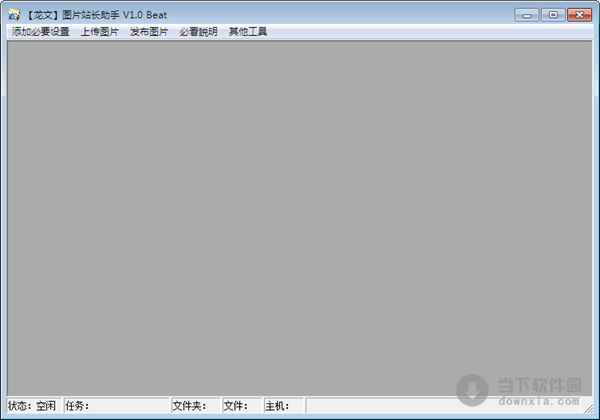Click the 文件: status bar field
Viewport: 600px width, 420px height.
[242, 405]
